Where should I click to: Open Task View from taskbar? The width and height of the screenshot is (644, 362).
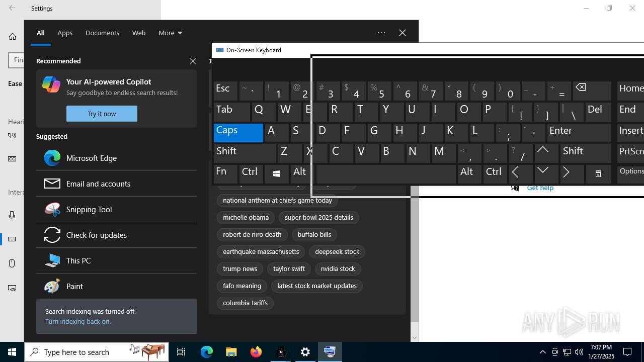pos(181,352)
